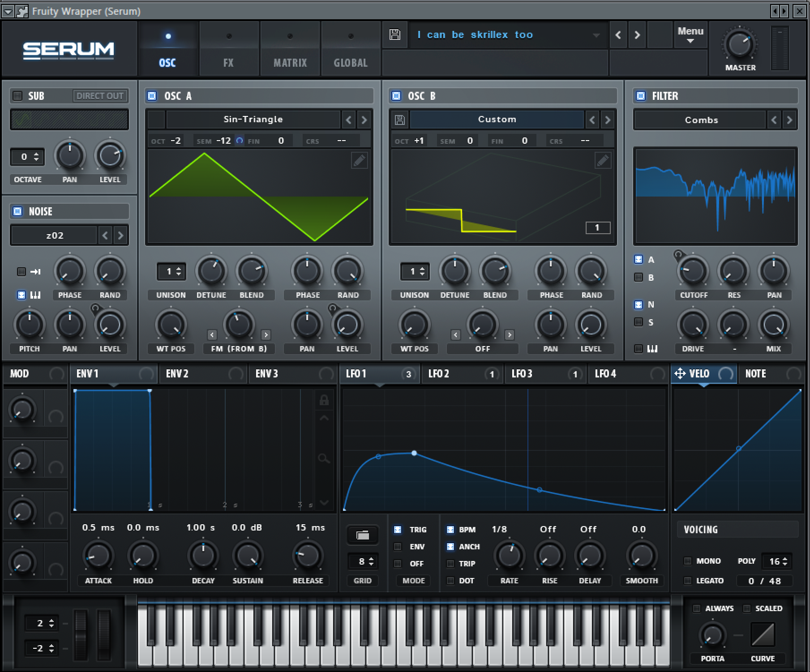Click the Serum logo
Viewport: 810px width, 672px height.
(x=69, y=50)
